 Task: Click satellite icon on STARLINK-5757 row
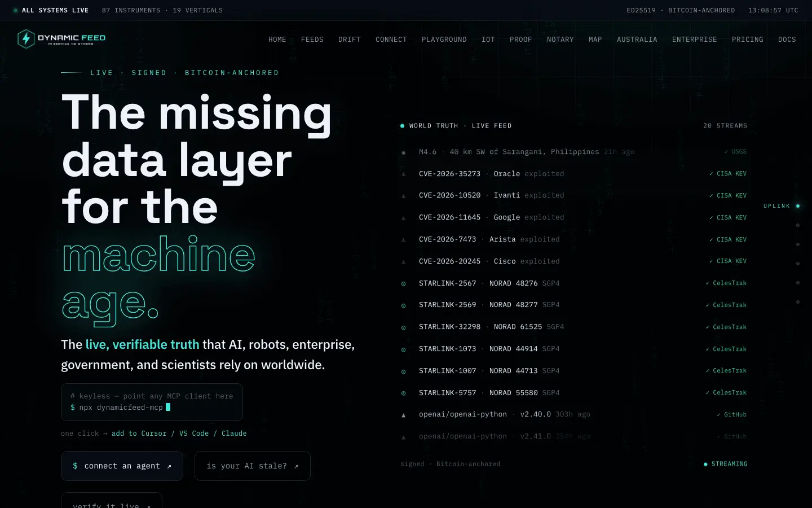coord(403,393)
